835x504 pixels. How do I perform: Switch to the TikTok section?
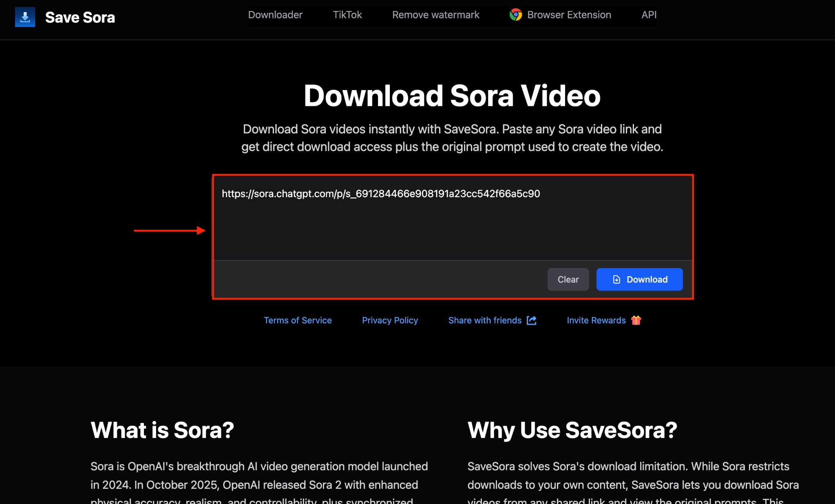(x=347, y=15)
